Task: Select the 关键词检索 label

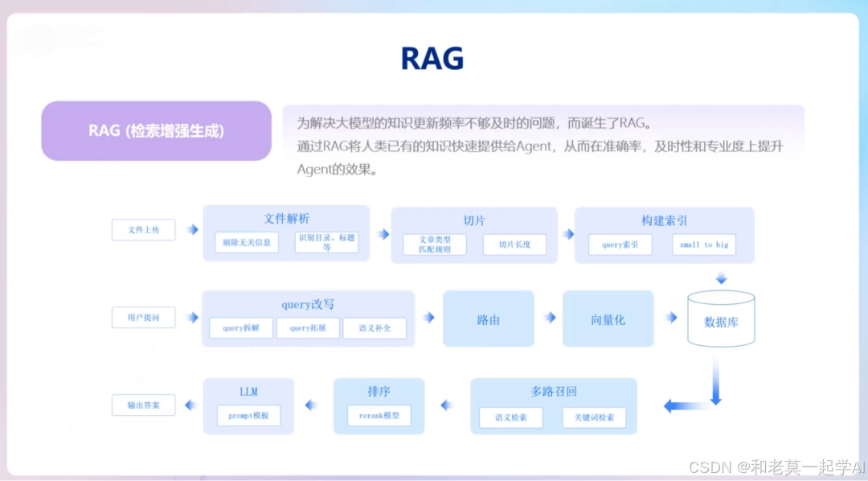Action: (595, 417)
